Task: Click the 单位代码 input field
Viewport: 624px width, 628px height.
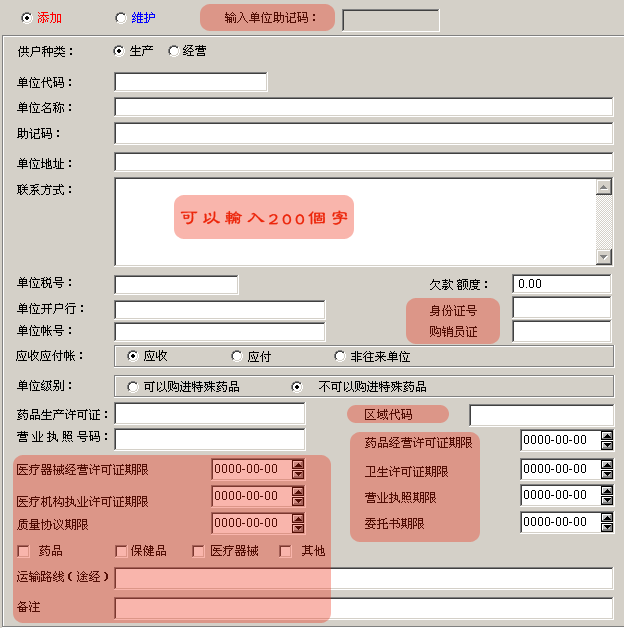Action: pos(190,82)
